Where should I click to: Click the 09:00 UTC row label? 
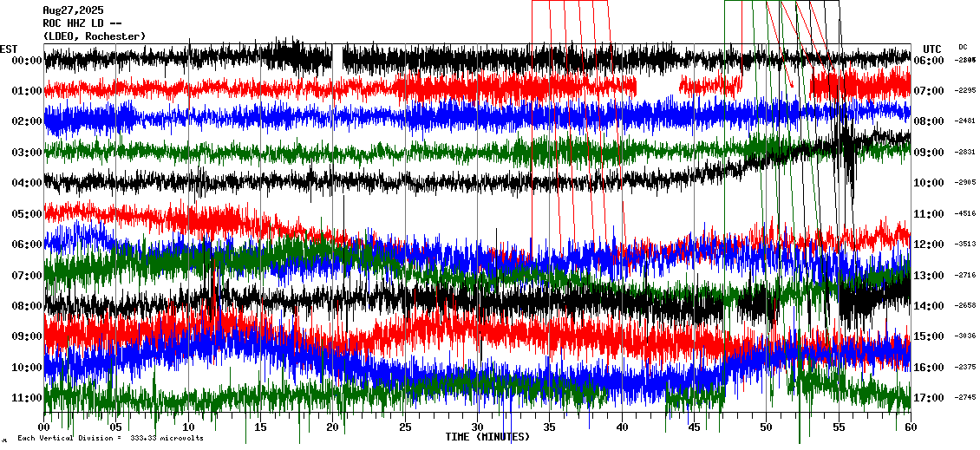click(x=929, y=153)
